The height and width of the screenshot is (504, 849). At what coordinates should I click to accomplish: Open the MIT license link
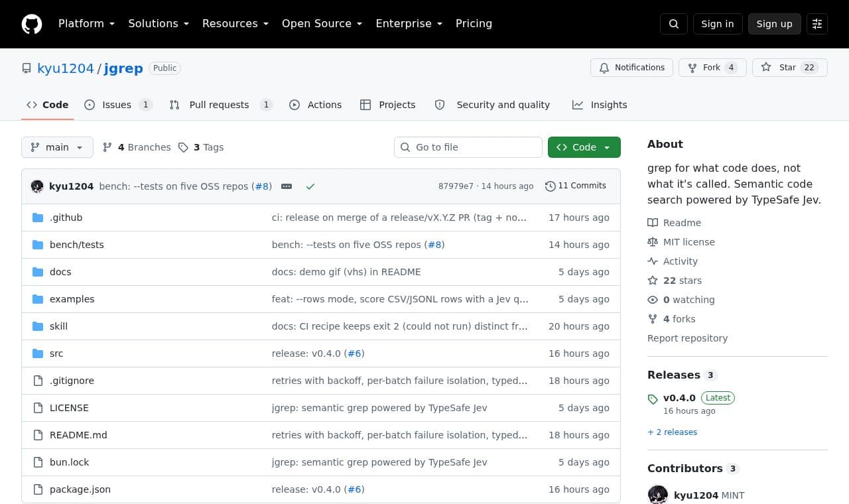[681, 242]
